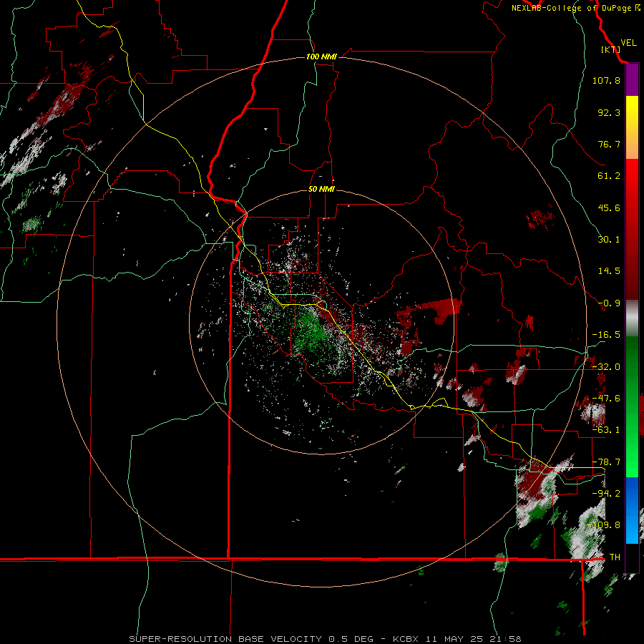Viewport: 644px width, 644px height.
Task: Select the -16.5 scale value
Action: 606,335
